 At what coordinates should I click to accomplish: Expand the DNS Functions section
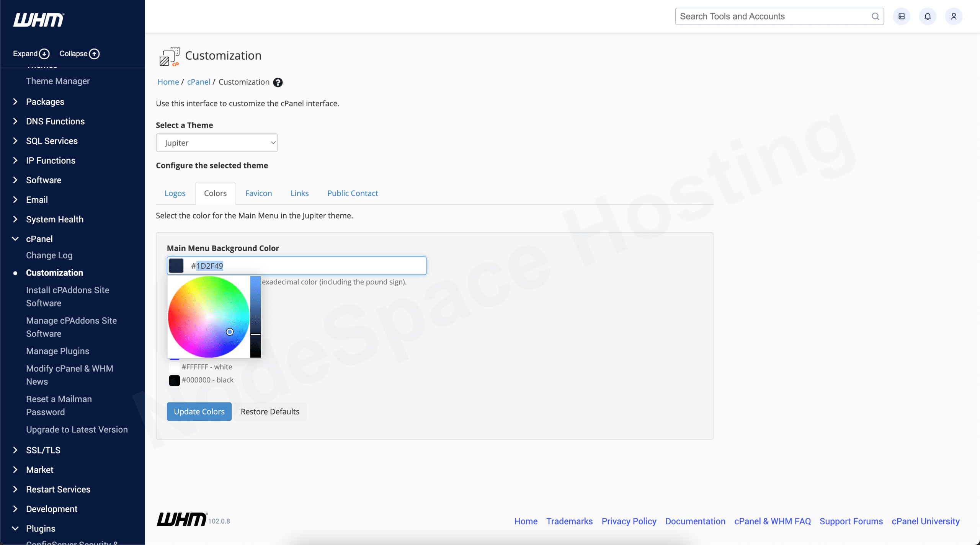15,121
